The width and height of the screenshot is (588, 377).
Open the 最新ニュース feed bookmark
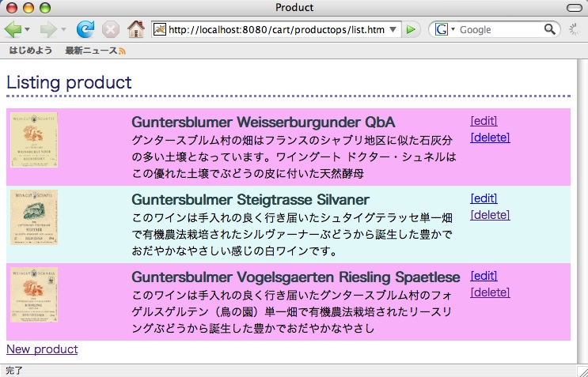(x=95, y=51)
